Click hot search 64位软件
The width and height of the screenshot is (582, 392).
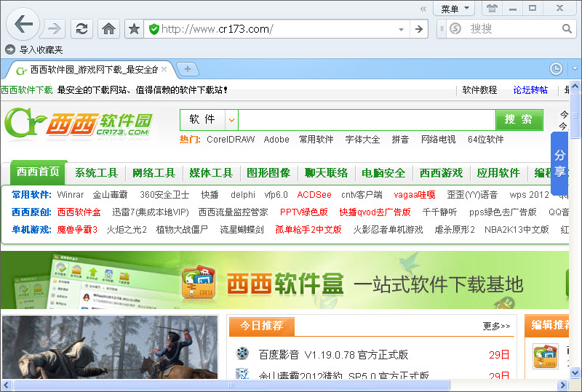485,140
